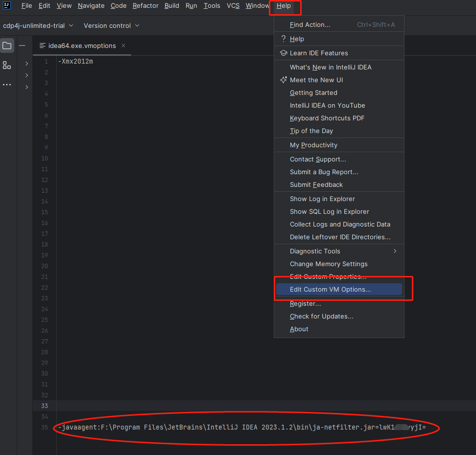This screenshot has height=455, width=476.
Task: Open What's New in IntelliJ IDEA
Action: click(339, 68)
